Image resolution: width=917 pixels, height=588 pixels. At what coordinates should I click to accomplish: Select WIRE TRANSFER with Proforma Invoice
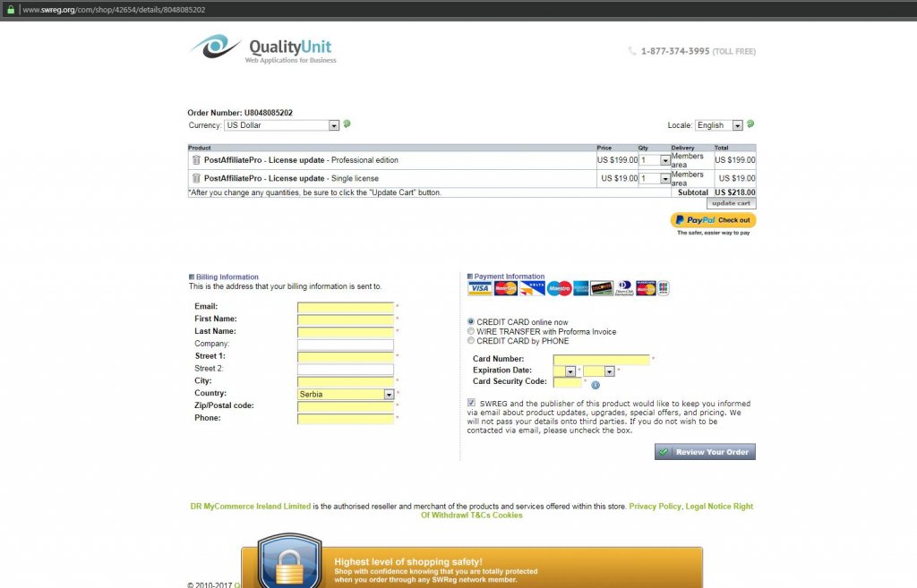tap(471, 331)
